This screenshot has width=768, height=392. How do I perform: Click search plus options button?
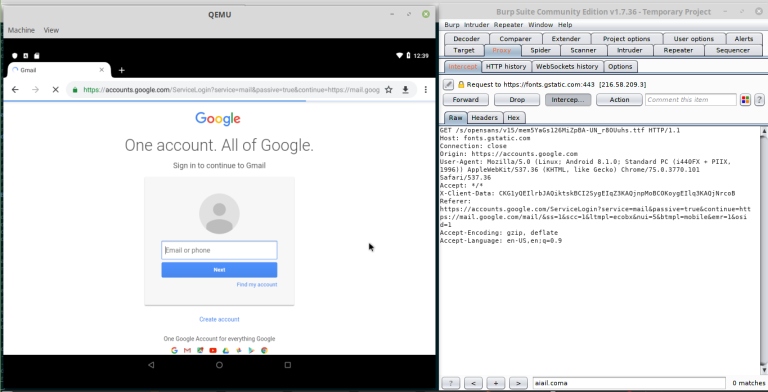tap(496, 383)
